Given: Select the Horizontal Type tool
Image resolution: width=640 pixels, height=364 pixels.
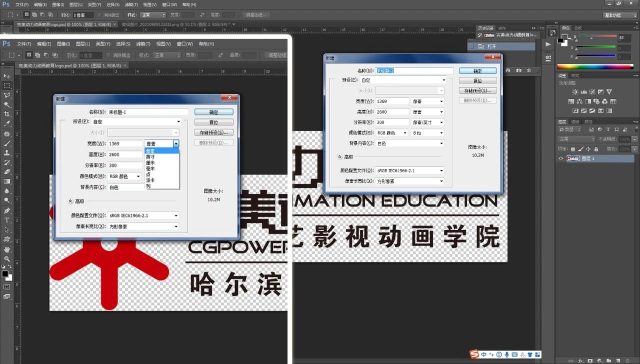Looking at the screenshot, I should click(7, 220).
